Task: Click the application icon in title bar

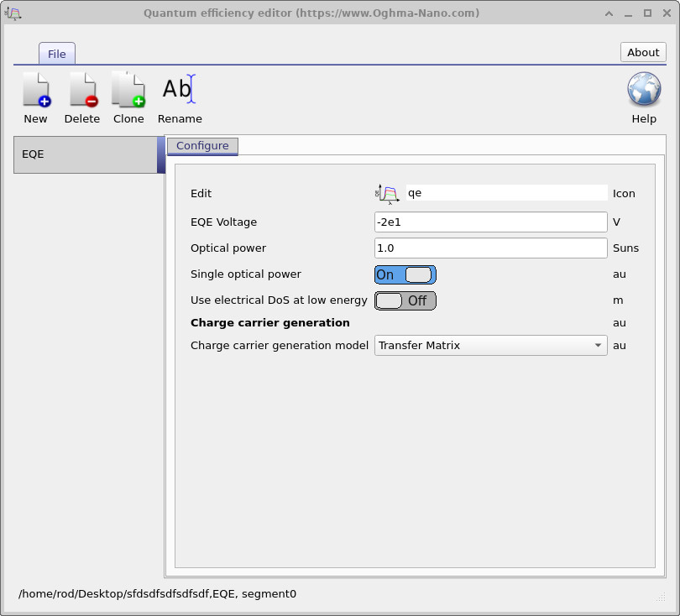Action: 13,13
